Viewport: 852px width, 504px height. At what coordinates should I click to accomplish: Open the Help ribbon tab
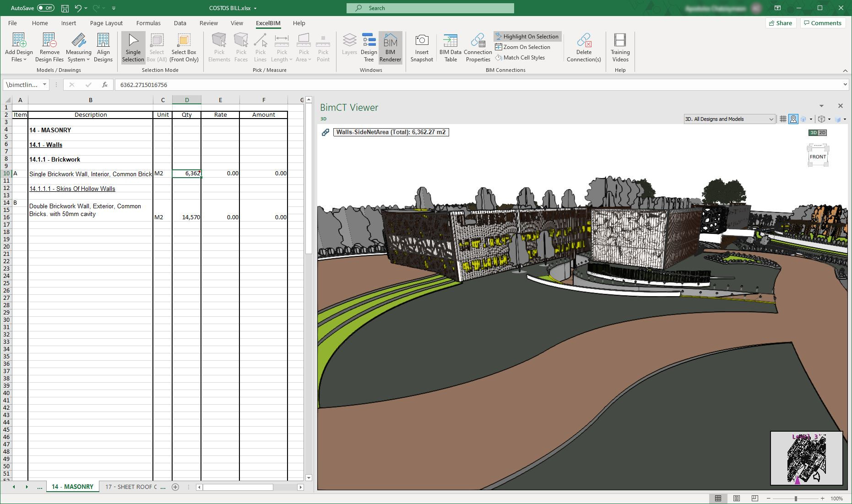[299, 23]
